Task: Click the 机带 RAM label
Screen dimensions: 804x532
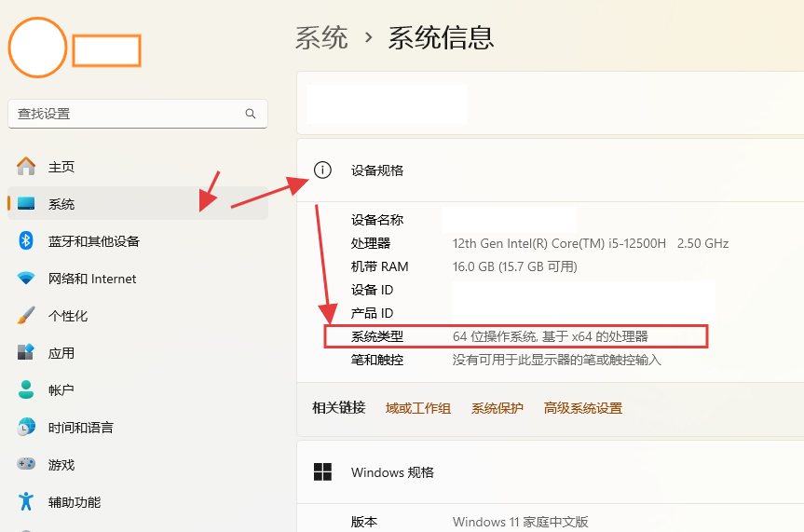Action: click(379, 266)
